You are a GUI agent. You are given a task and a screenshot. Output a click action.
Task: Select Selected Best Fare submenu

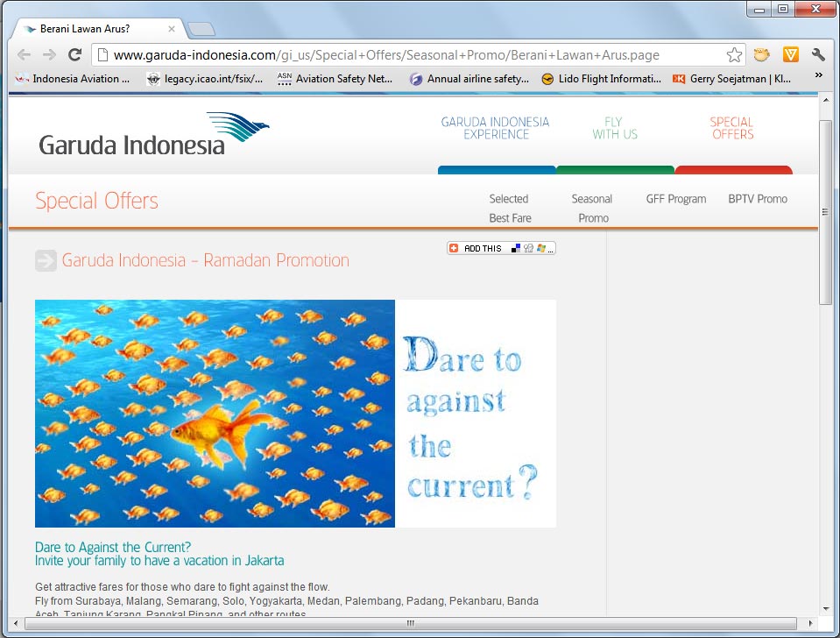(x=510, y=209)
